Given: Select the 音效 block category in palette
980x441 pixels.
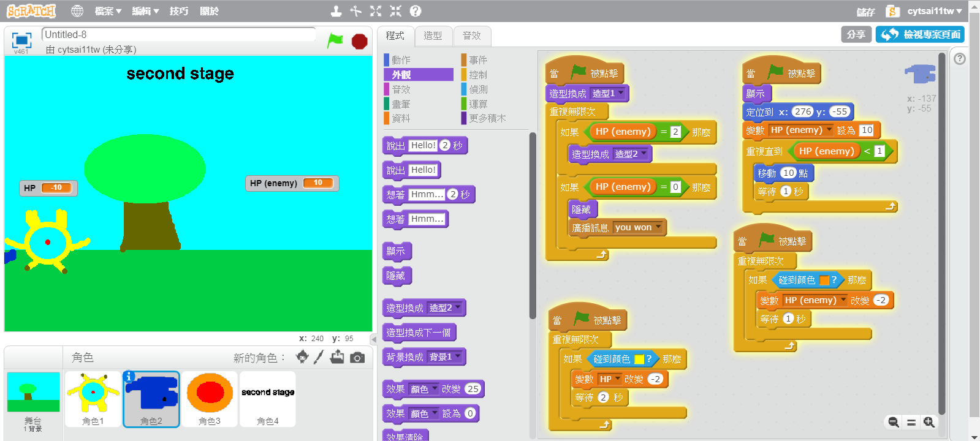Looking at the screenshot, I should [x=419, y=89].
